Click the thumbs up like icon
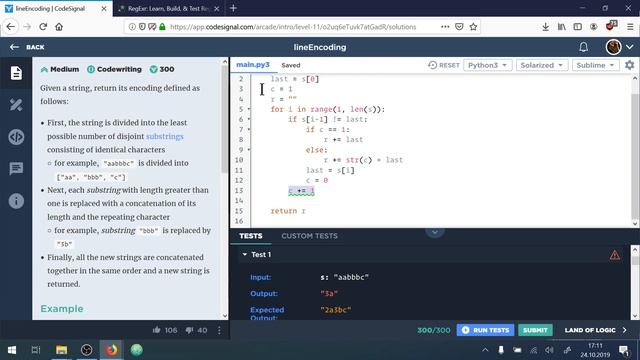Viewport: 640px width, 360px height. pos(156,330)
